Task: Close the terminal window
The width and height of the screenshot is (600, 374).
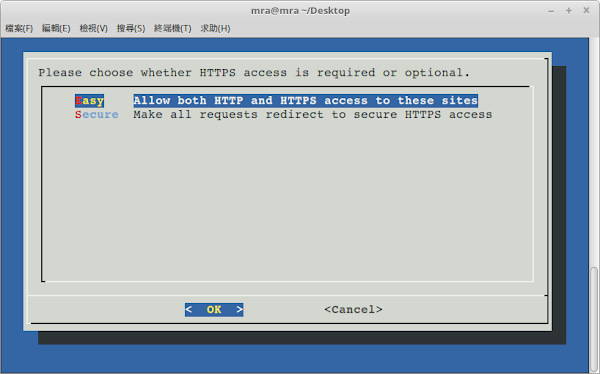Action: [x=586, y=11]
